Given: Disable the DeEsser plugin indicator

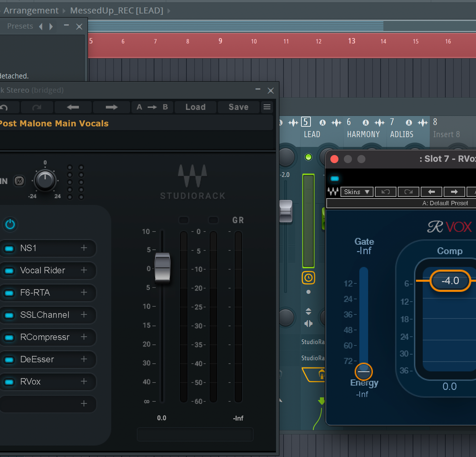Looking at the screenshot, I should (x=9, y=360).
